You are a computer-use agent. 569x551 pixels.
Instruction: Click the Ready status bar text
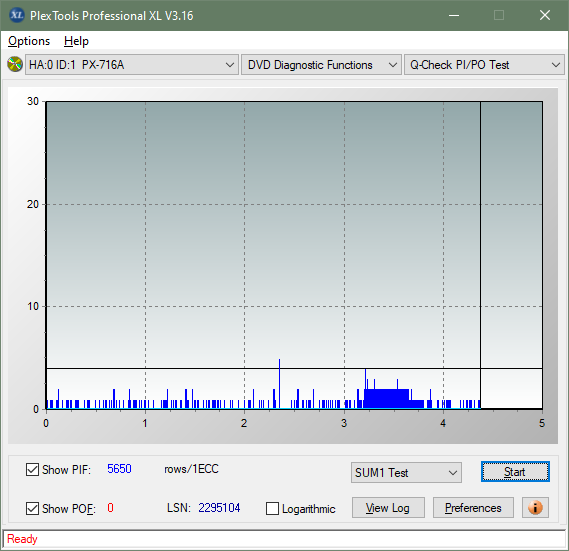click(22, 539)
